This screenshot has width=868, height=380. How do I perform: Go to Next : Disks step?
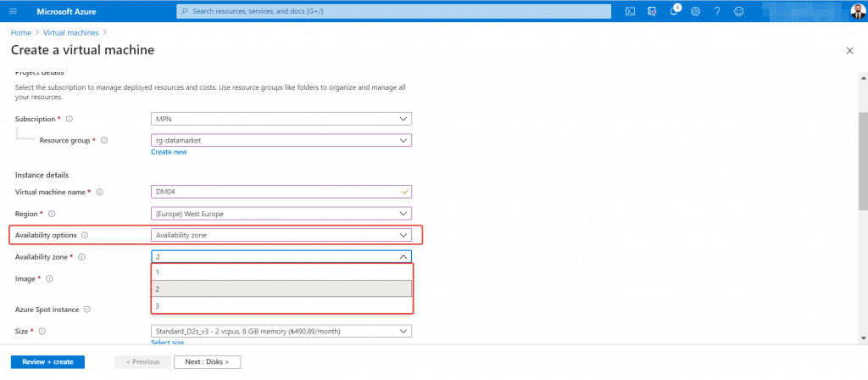(207, 361)
